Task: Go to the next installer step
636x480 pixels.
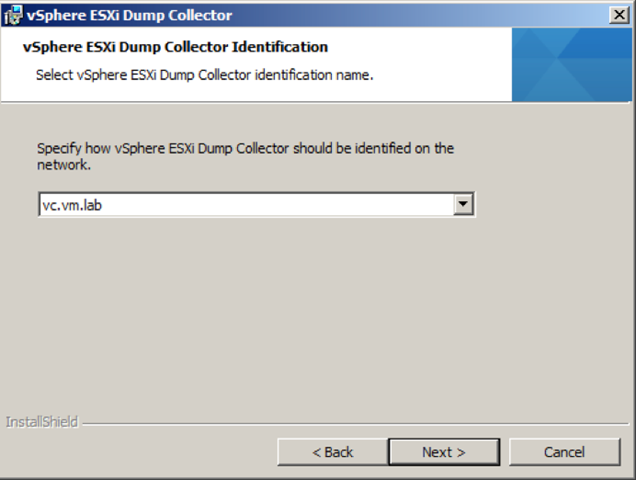Action: (444, 452)
